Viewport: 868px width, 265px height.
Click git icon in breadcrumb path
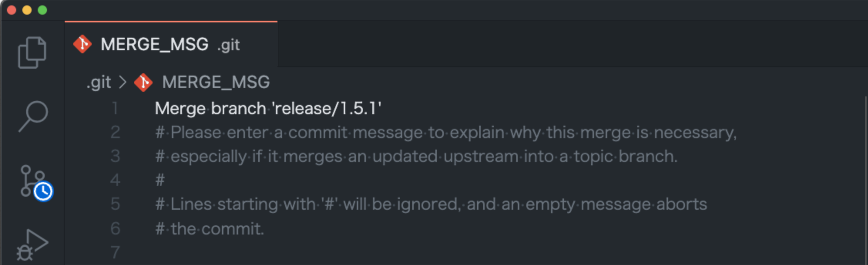(143, 82)
